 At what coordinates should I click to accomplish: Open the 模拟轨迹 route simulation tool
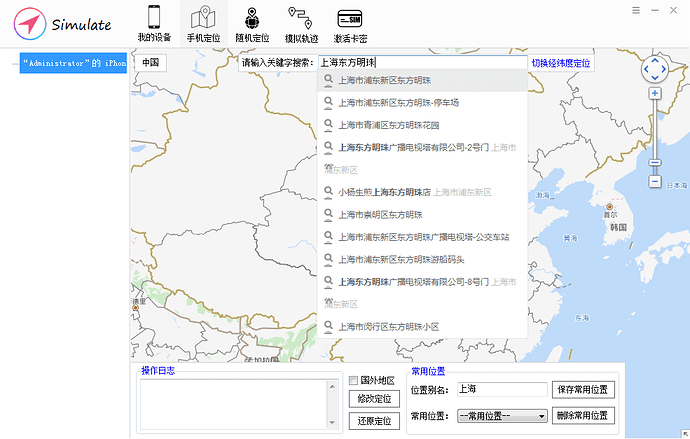[301, 25]
